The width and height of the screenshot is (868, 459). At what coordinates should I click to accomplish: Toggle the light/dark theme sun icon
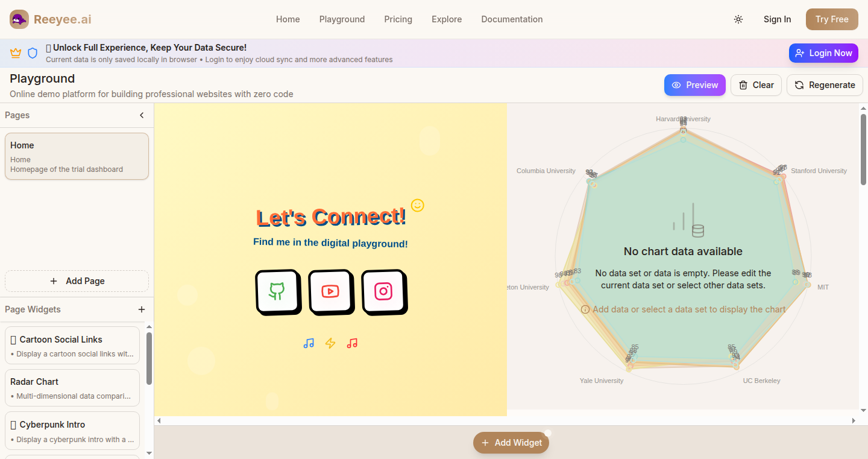coord(738,19)
